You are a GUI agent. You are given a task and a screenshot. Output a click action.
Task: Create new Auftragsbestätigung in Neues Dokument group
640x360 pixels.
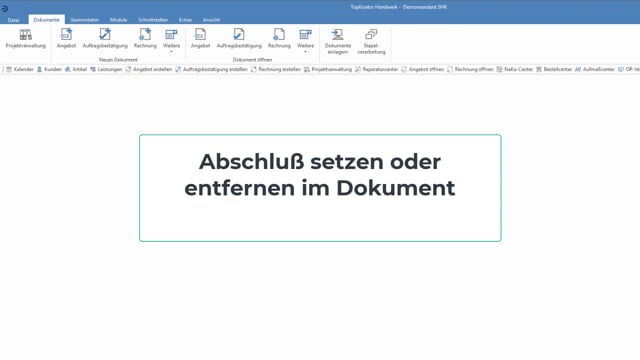105,39
